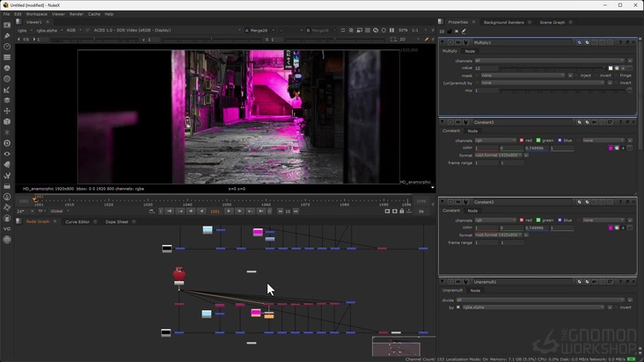Open the Render menu
This screenshot has width=644, height=362.
point(77,14)
